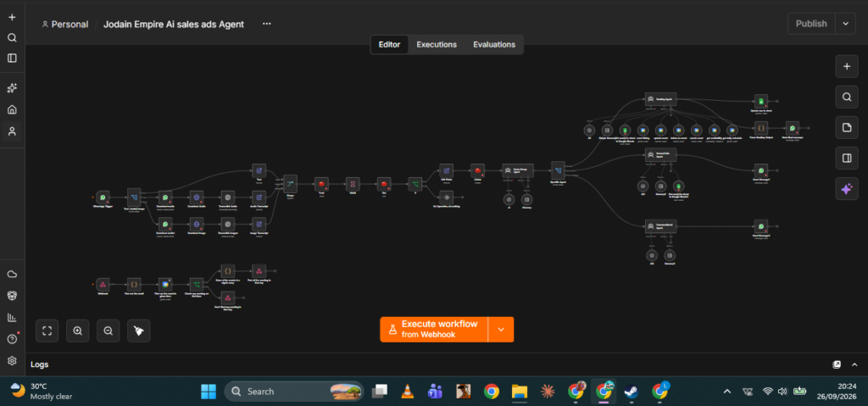Image resolution: width=868 pixels, height=406 pixels.
Task: Select the Webhook trigger node
Action: click(103, 284)
